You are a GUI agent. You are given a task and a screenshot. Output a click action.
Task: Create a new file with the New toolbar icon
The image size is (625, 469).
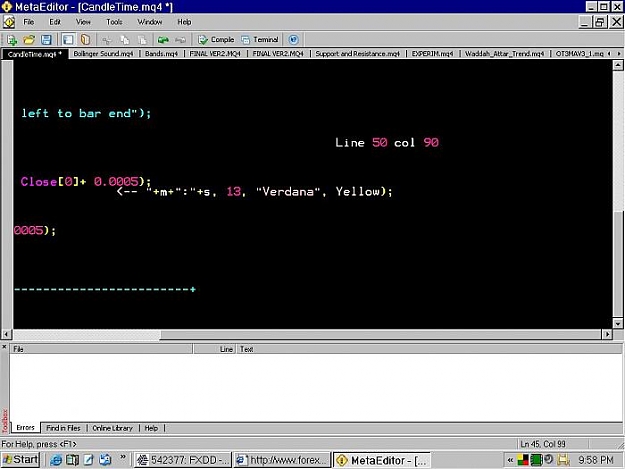[12, 39]
